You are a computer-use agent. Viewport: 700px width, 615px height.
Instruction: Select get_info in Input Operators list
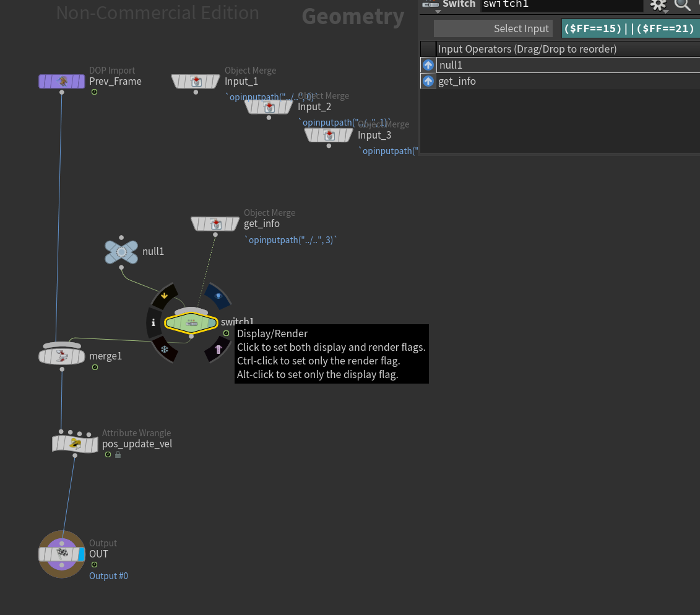pyautogui.click(x=568, y=81)
